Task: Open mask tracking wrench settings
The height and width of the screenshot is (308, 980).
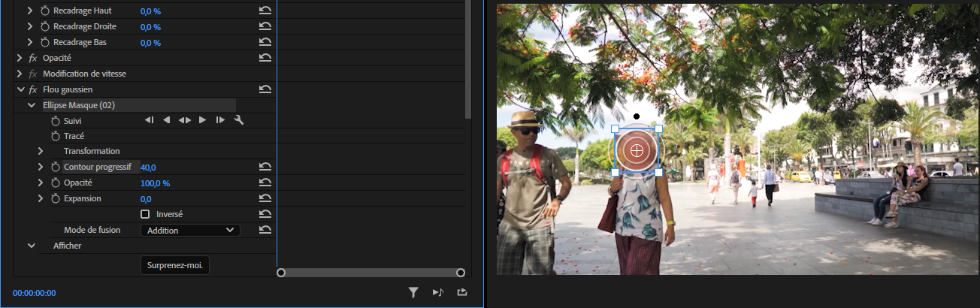Action: coord(239,120)
